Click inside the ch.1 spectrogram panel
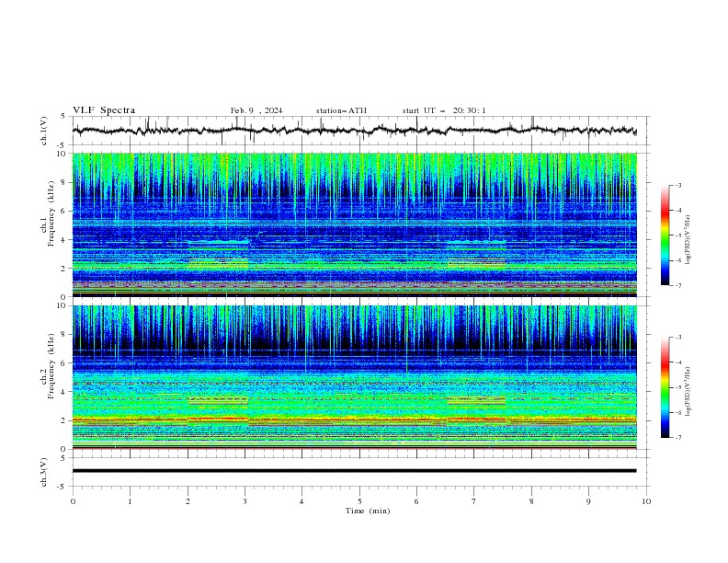Viewport: 728px width, 563px height. tap(355, 224)
